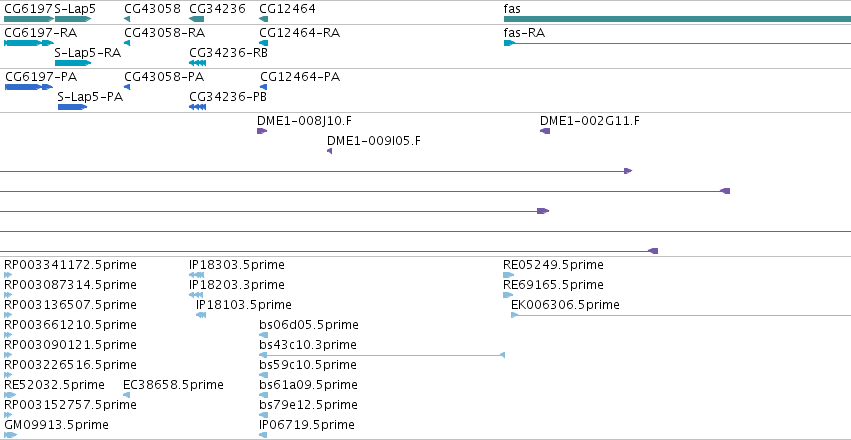The height and width of the screenshot is (440, 851).
Task: Click the DME1-009I05.F arrow
Action: (329, 151)
